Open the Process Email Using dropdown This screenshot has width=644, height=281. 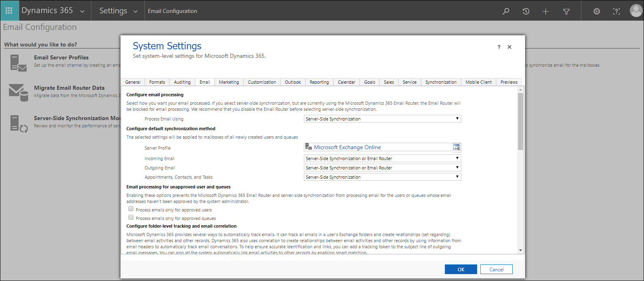tap(382, 119)
